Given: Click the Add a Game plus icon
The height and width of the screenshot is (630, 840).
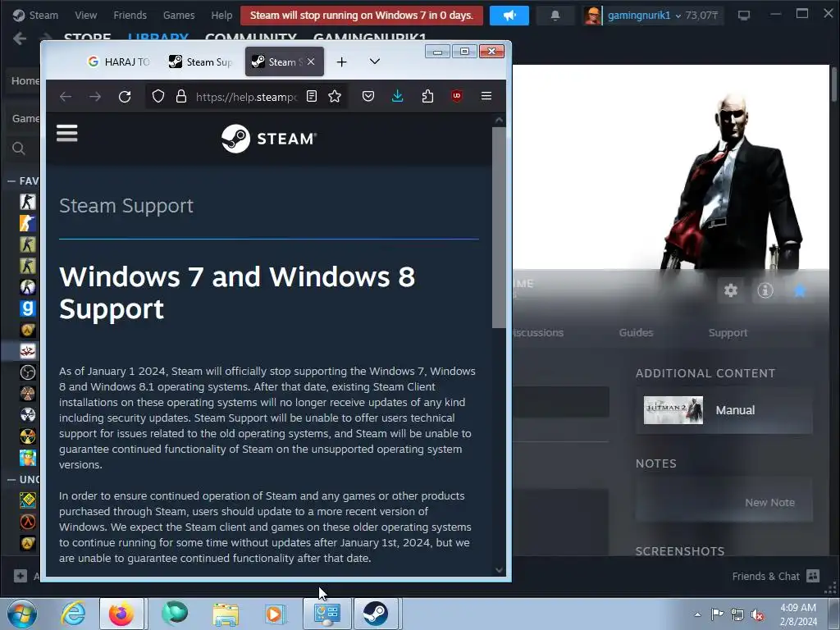Looking at the screenshot, I should 21,576.
